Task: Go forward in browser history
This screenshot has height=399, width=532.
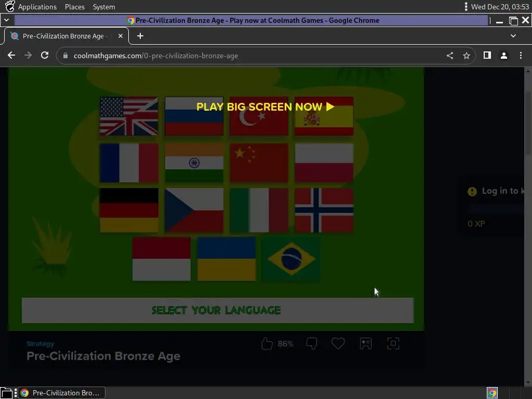Action: click(x=28, y=55)
